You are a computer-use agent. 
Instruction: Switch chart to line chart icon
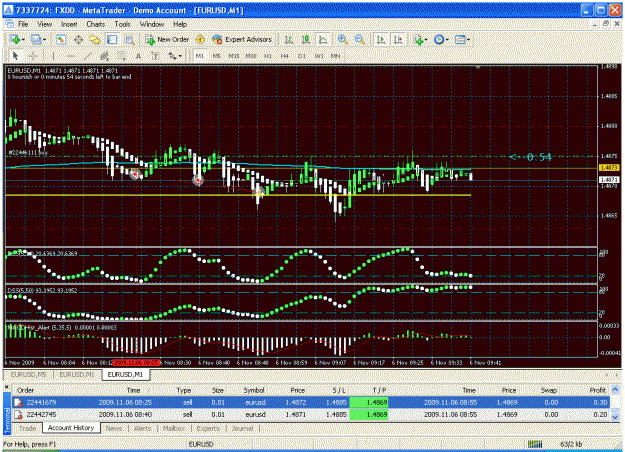(323, 39)
